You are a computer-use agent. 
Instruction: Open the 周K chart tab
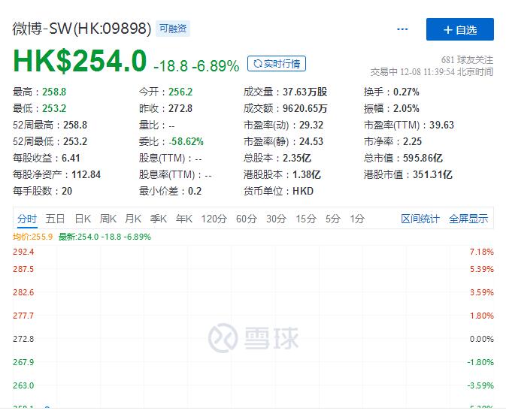[108, 219]
